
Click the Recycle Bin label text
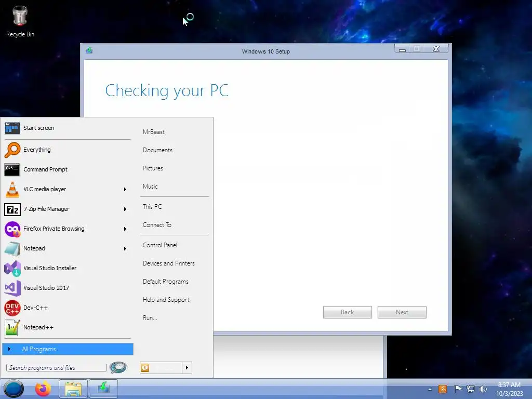click(x=20, y=34)
